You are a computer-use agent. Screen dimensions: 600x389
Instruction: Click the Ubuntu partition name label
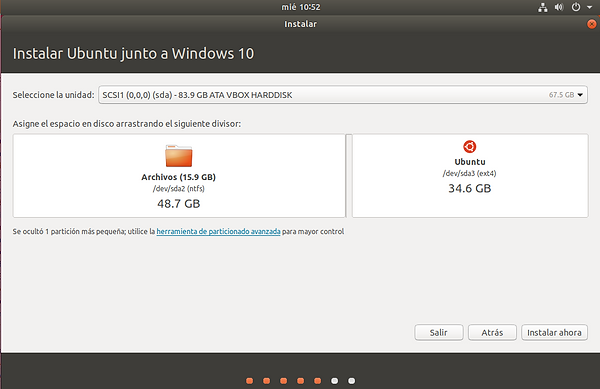click(x=470, y=162)
